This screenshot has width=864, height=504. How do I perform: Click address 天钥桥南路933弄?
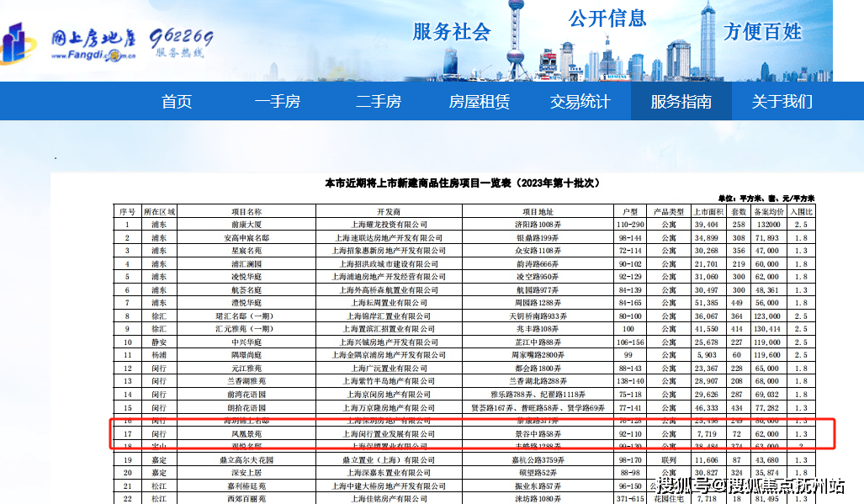click(538, 316)
